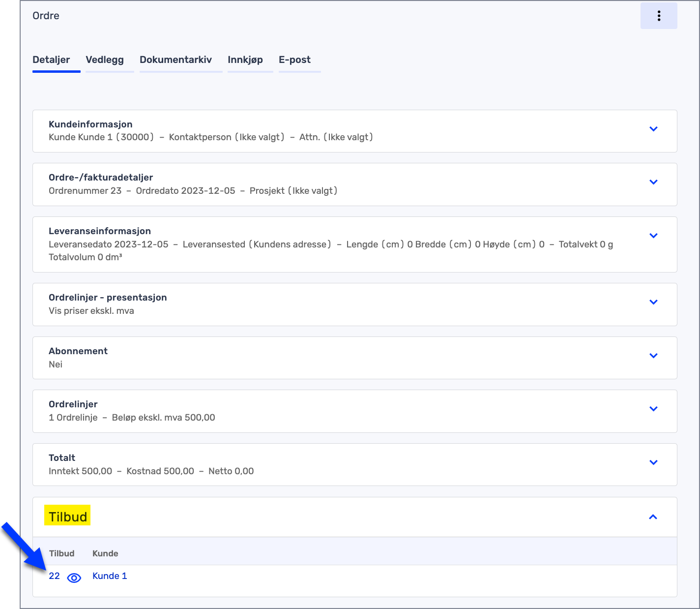The width and height of the screenshot is (700, 609).
Task: Click the Leveranseinformasjon heading
Action: pos(100,231)
